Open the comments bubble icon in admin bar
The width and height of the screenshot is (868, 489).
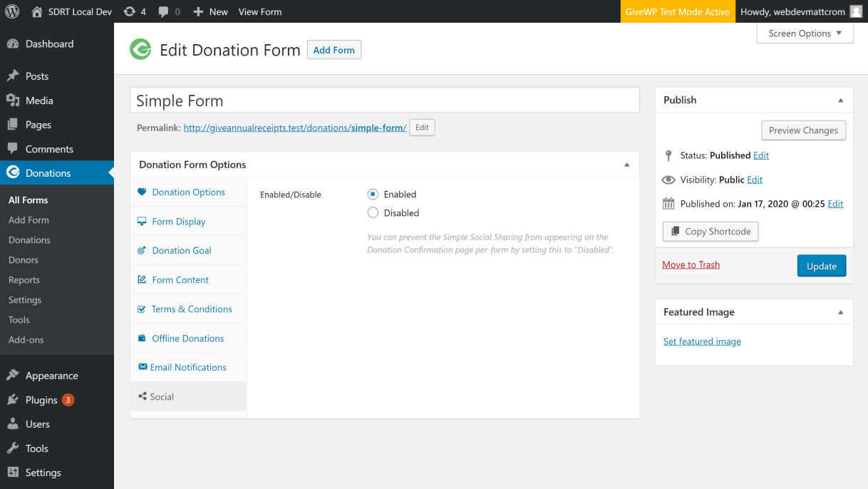point(163,12)
